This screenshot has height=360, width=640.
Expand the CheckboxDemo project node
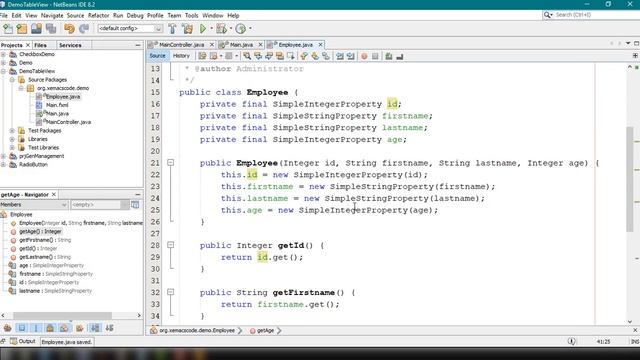pos(3,54)
